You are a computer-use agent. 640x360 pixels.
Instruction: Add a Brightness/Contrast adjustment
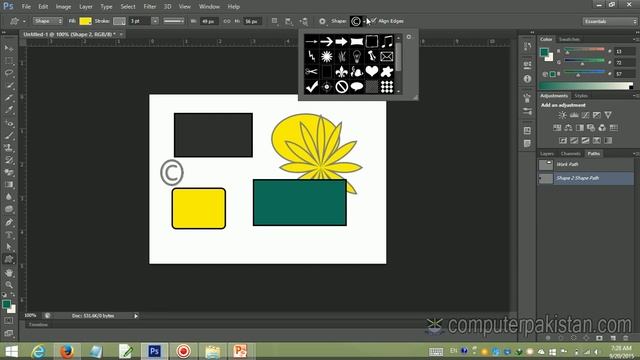pyautogui.click(x=562, y=115)
